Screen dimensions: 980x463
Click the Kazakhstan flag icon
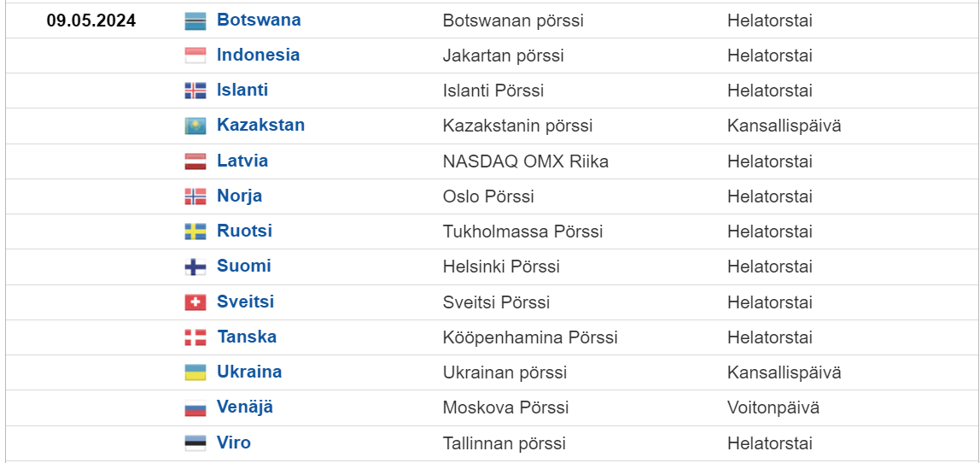coord(195,126)
